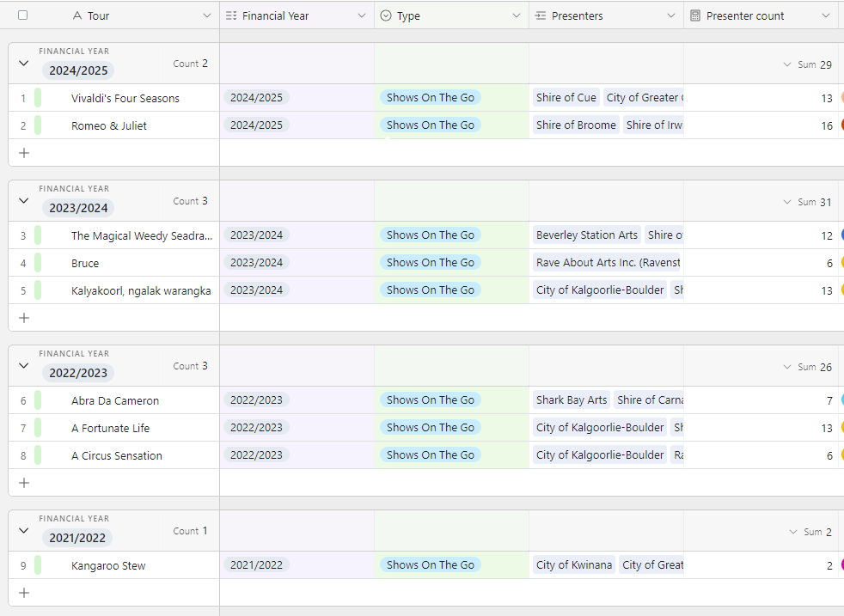This screenshot has width=844, height=616.
Task: Tick the select-all checkbox in header
Action: pos(22,15)
